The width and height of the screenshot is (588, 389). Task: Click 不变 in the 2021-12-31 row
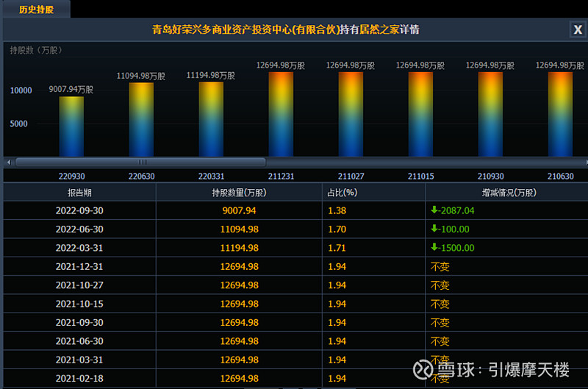(x=440, y=267)
